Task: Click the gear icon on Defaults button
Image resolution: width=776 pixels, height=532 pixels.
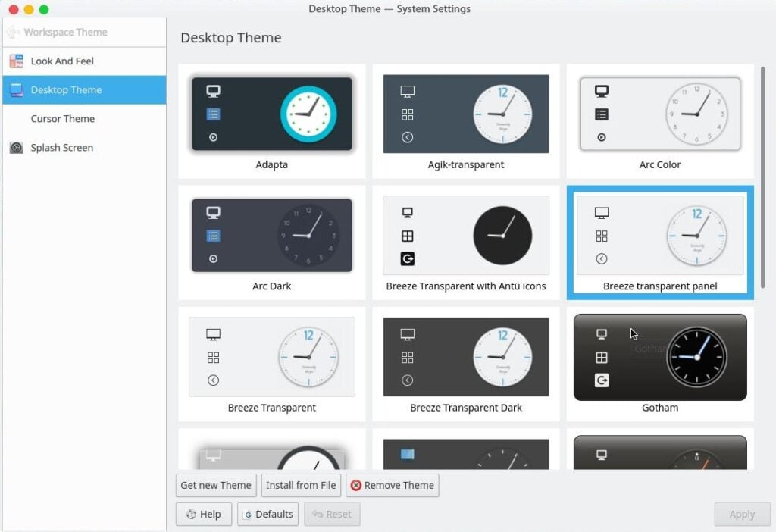Action: point(247,514)
